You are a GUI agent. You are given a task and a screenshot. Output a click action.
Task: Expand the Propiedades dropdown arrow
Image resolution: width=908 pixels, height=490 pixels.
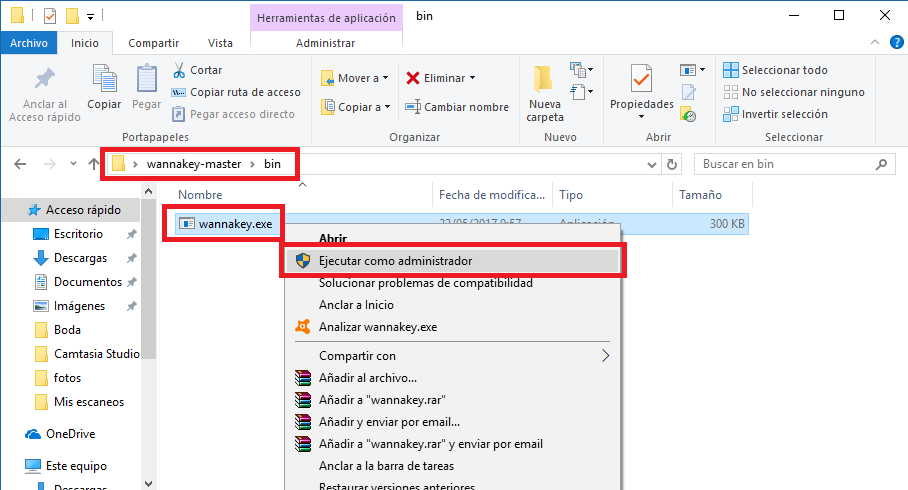[642, 117]
